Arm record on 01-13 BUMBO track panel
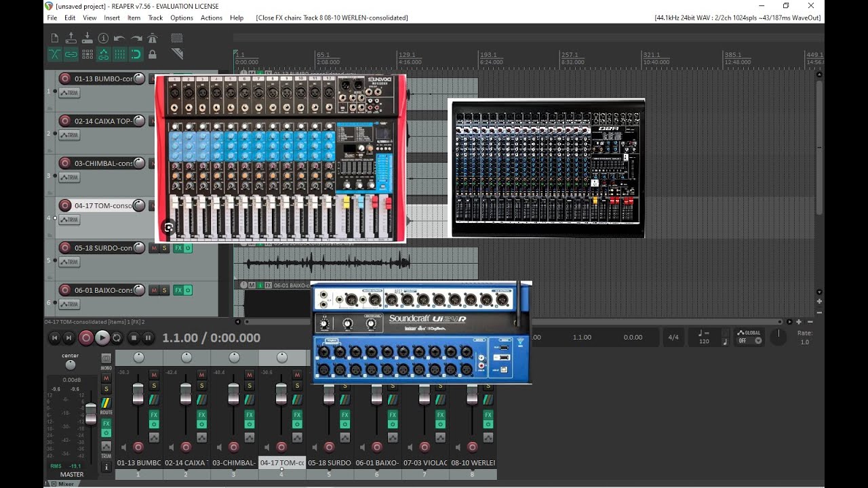The height and width of the screenshot is (488, 868). (x=65, y=79)
